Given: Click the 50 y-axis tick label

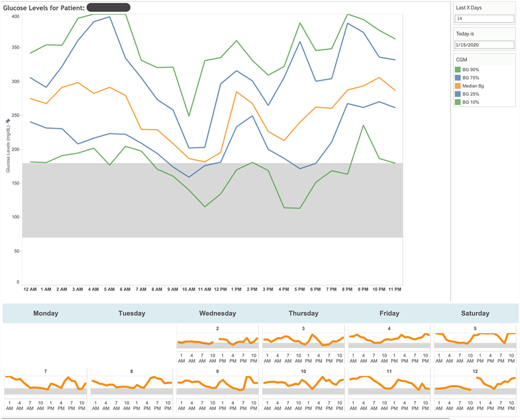Looking at the screenshot, I should pos(17,251).
